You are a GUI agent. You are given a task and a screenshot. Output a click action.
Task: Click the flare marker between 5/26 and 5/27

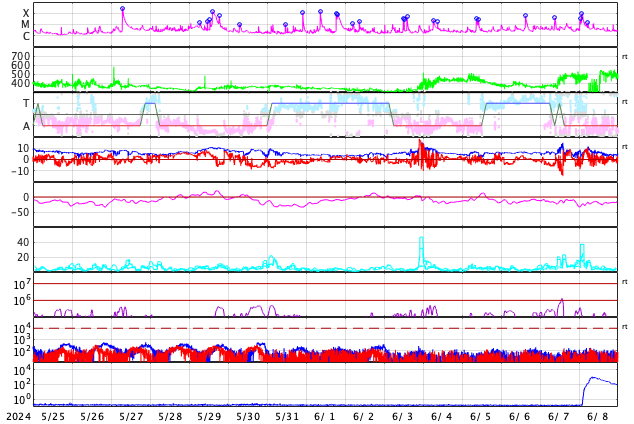(123, 8)
